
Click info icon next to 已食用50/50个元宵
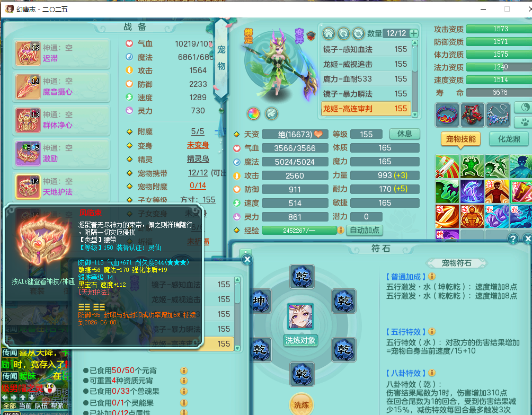click(183, 370)
